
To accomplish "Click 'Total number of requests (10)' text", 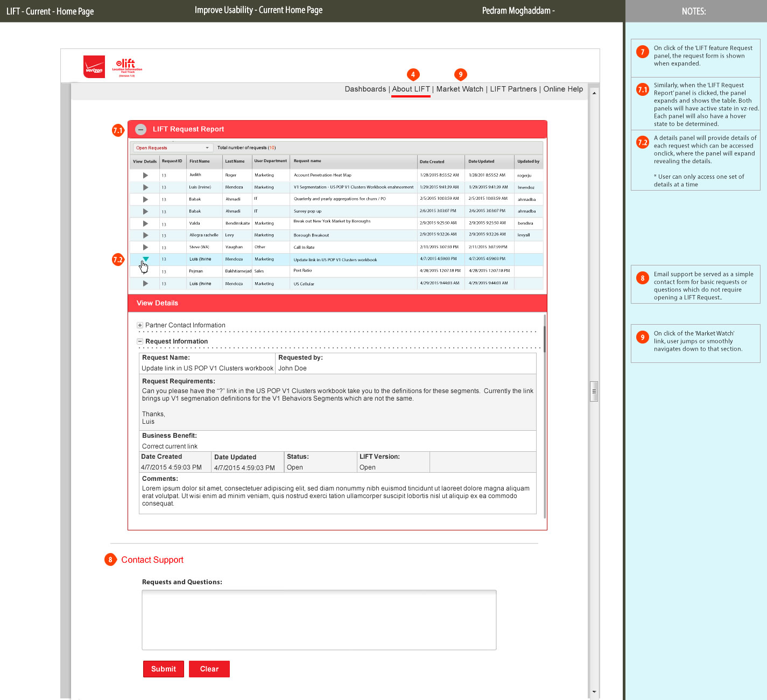I will click(247, 148).
